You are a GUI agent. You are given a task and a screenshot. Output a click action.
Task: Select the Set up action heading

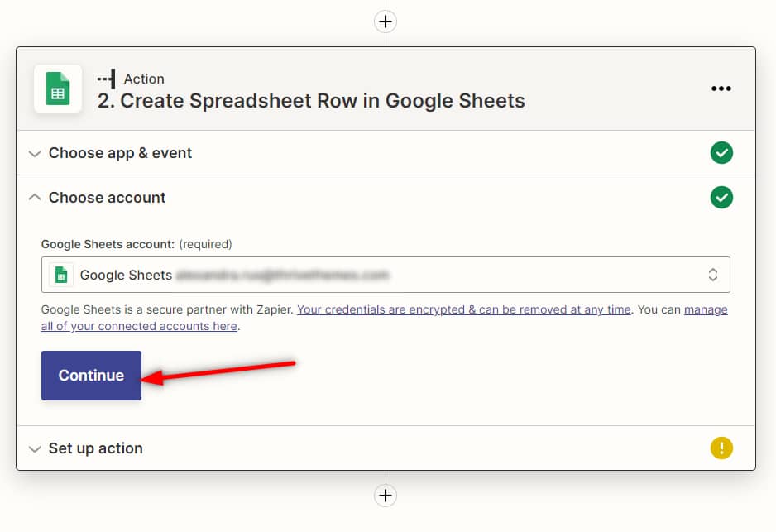(x=95, y=448)
